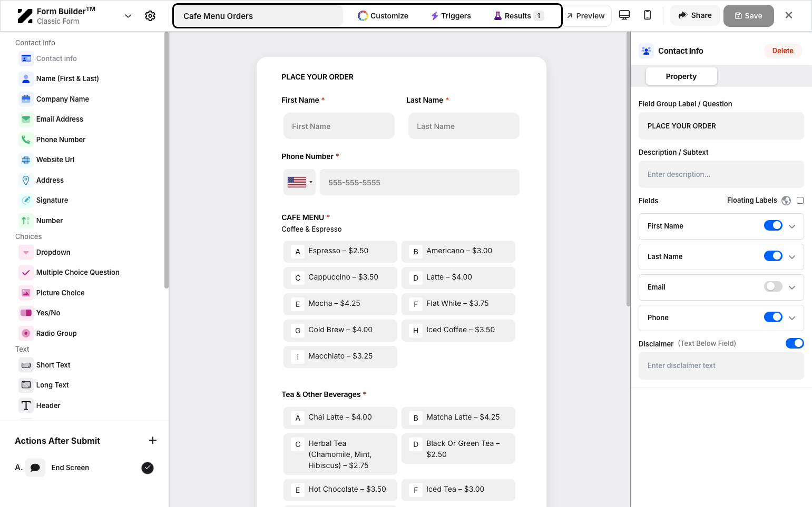Add Email Address envelope field
The width and height of the screenshot is (812, 507).
[x=26, y=119]
